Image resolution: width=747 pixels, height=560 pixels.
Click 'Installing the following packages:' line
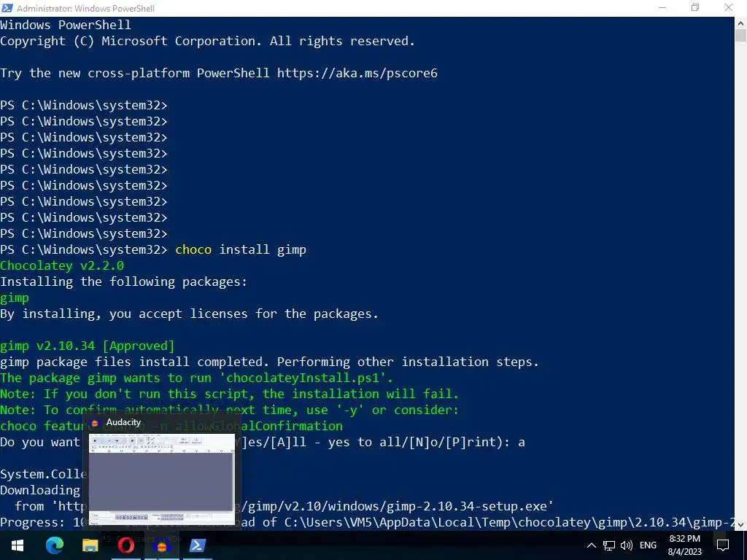tap(123, 282)
